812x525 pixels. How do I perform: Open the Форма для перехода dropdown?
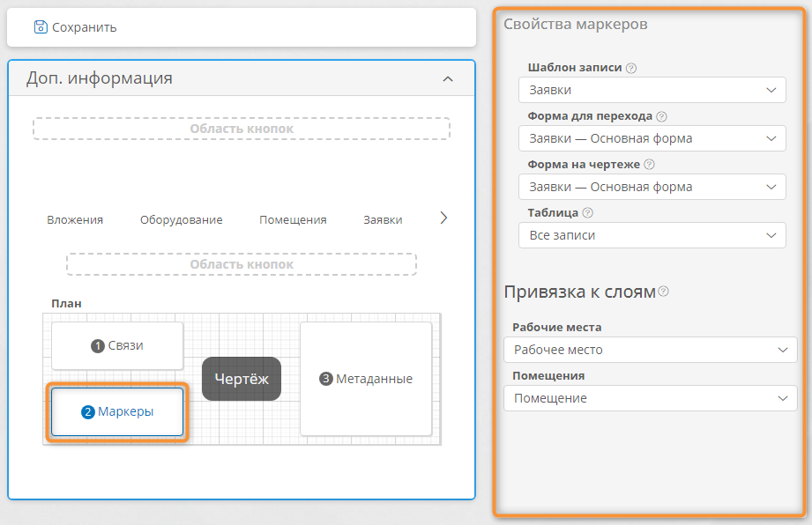[652, 138]
